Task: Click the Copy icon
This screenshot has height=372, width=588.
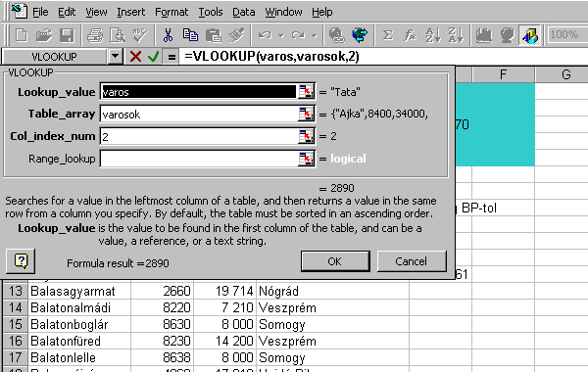Action: coord(190,35)
